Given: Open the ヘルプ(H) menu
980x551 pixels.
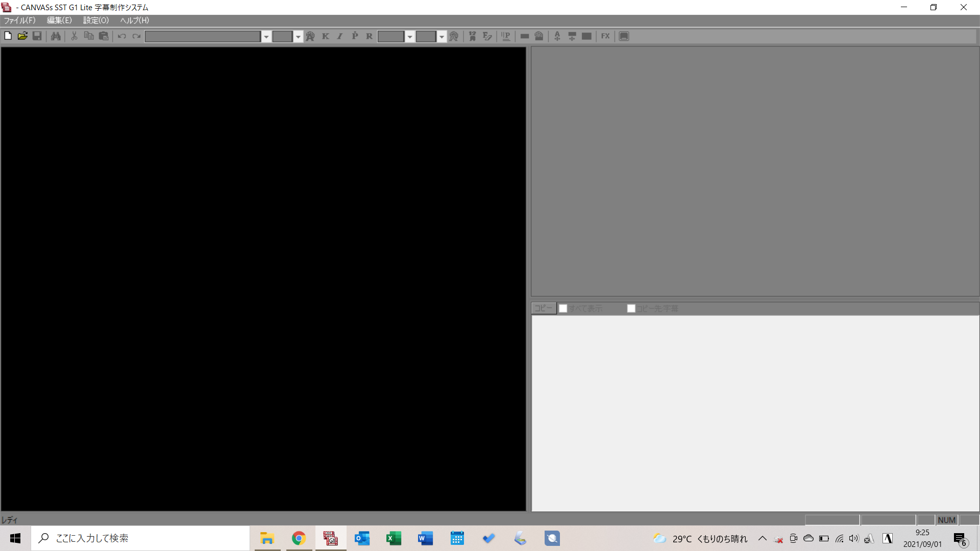Looking at the screenshot, I should coord(135,20).
